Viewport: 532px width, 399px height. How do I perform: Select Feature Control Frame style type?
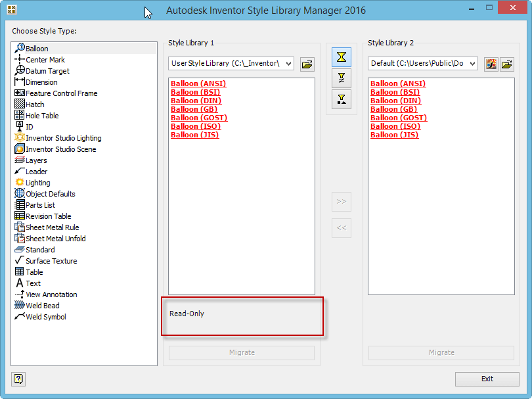[56, 93]
